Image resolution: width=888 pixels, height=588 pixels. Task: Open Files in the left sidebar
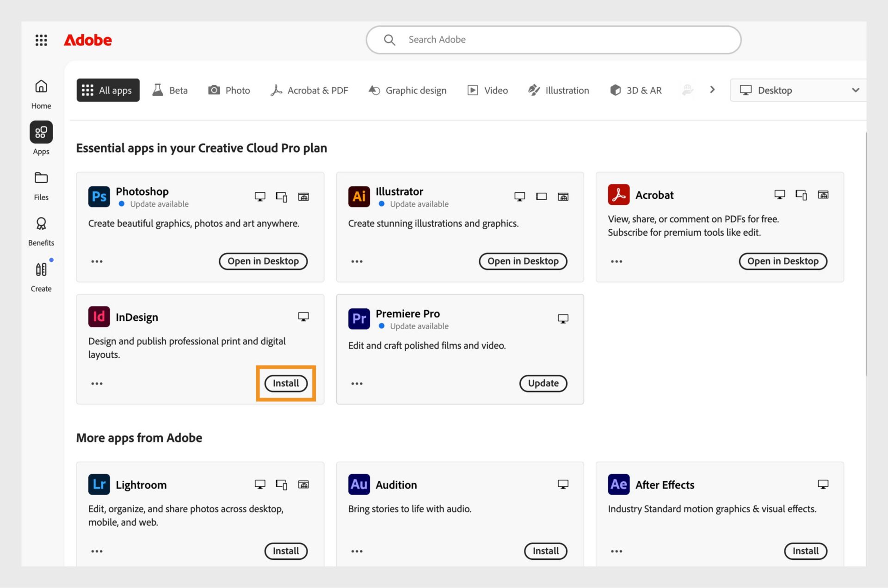[41, 185]
